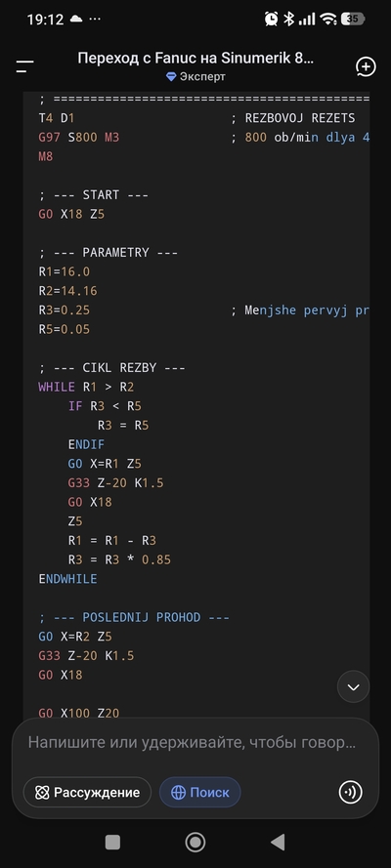Tap the POSLEDNIJ PROHOD comment line

(134, 617)
